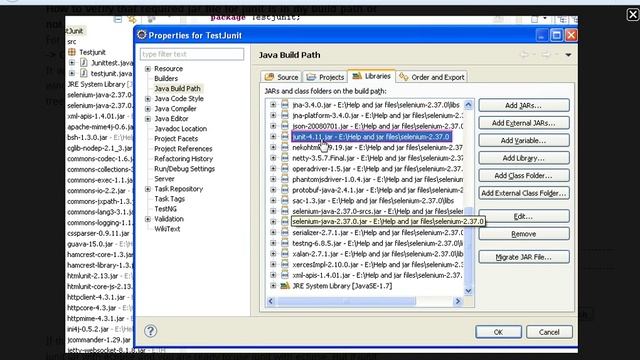Click the jar list scroll down arrow
640x360 pixels.
tap(468, 291)
